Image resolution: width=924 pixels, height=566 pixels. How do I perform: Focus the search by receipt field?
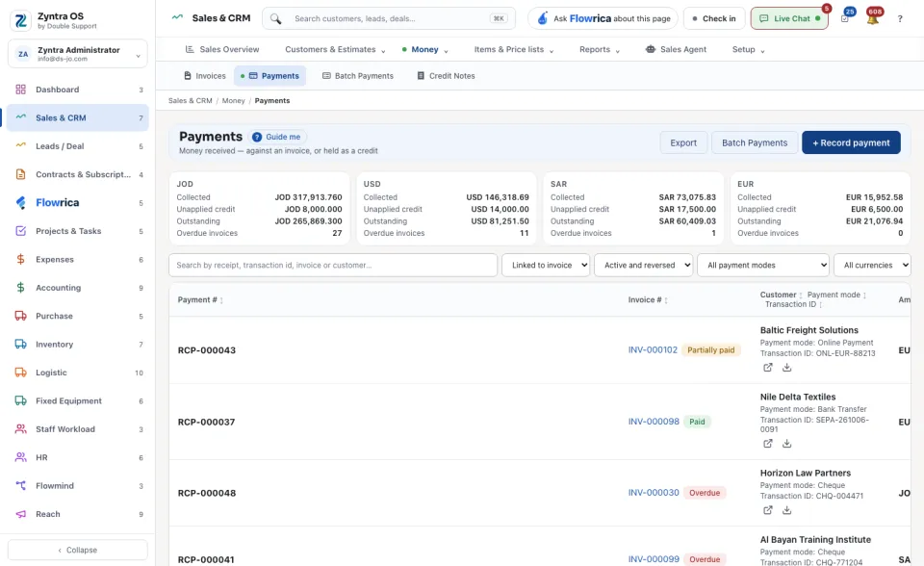point(333,266)
